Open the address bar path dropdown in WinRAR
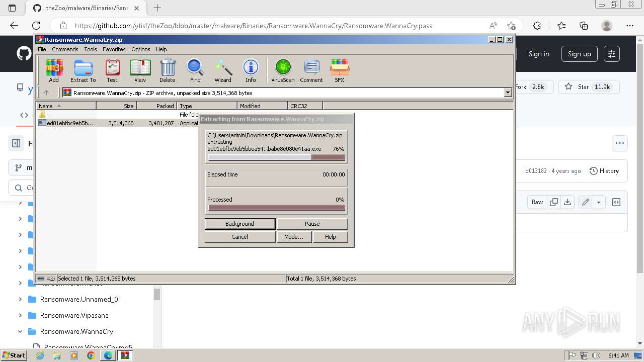This screenshot has height=362, width=644. 508,93
